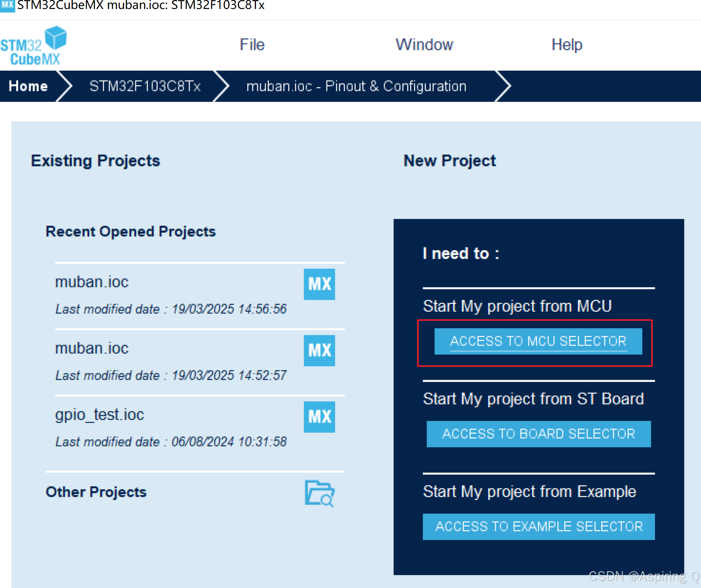Click the Other Projects label
Image resolution: width=701 pixels, height=588 pixels.
(x=96, y=492)
